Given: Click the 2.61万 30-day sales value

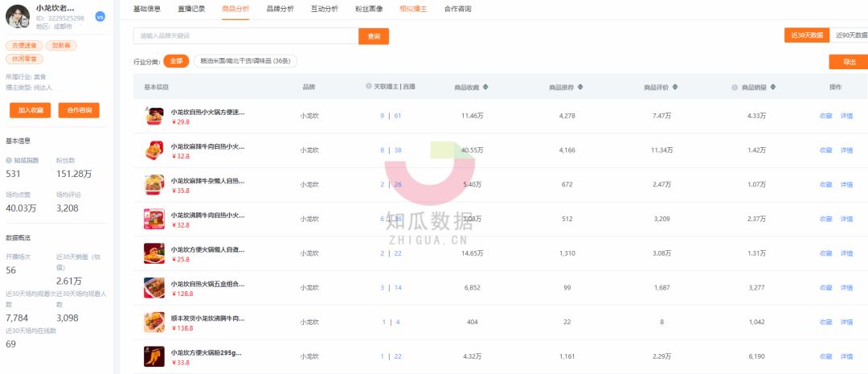Looking at the screenshot, I should (x=69, y=281).
